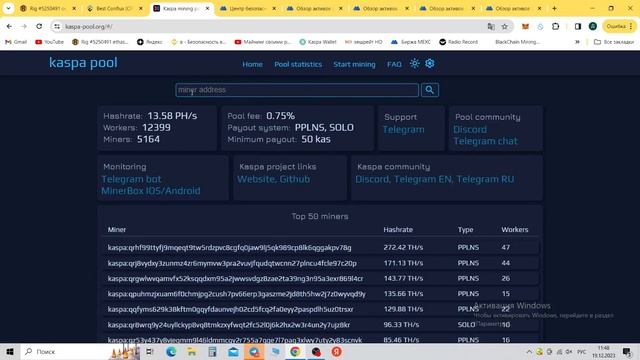This screenshot has width=640, height=360.
Task: Close the Kaspa mining pool tab
Action: (x=207, y=9)
